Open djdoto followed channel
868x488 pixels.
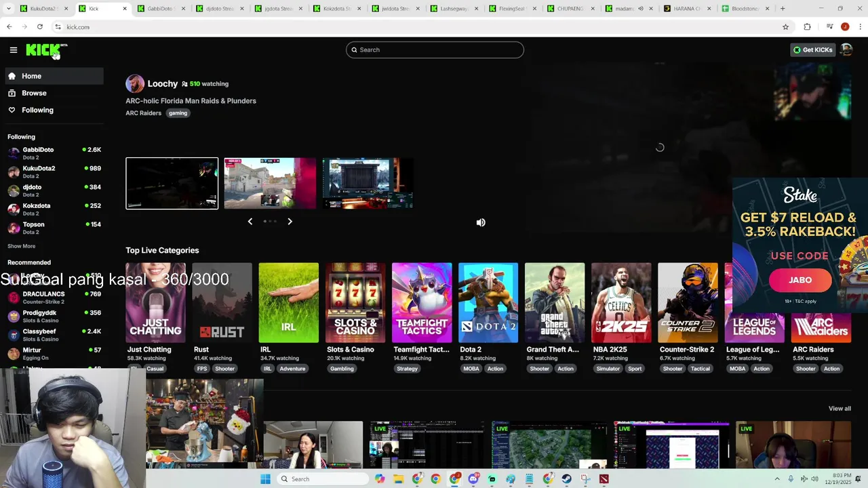(x=54, y=190)
